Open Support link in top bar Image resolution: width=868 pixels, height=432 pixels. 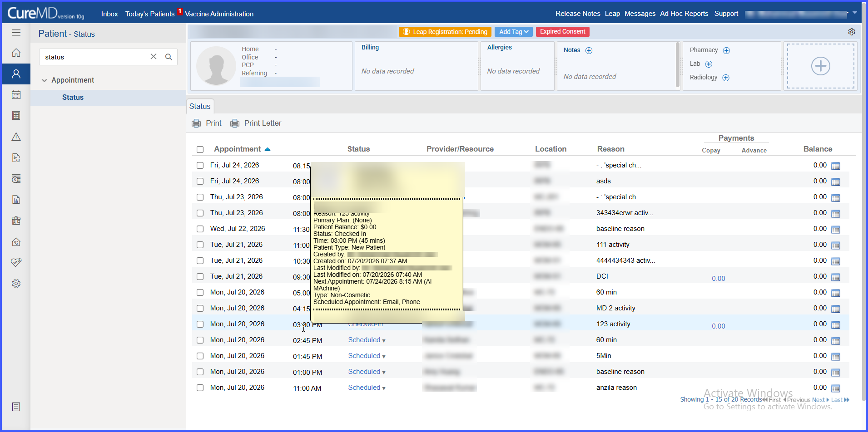tap(726, 14)
